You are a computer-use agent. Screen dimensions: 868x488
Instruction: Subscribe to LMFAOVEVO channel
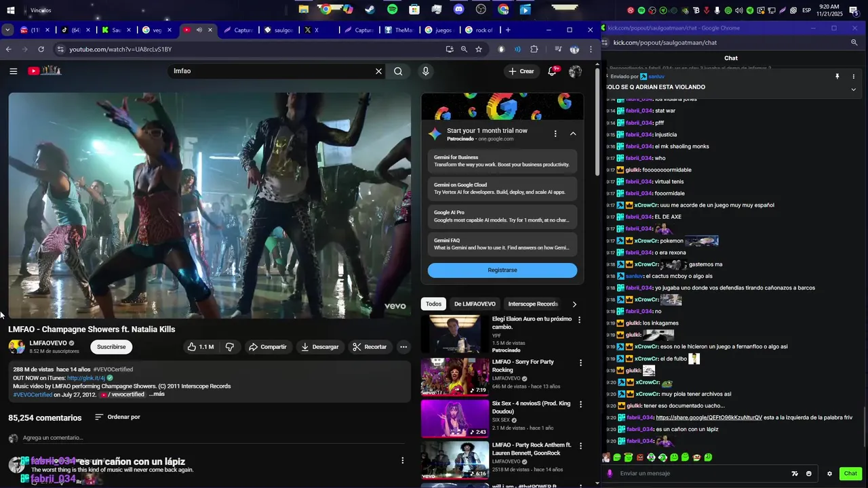(x=111, y=347)
